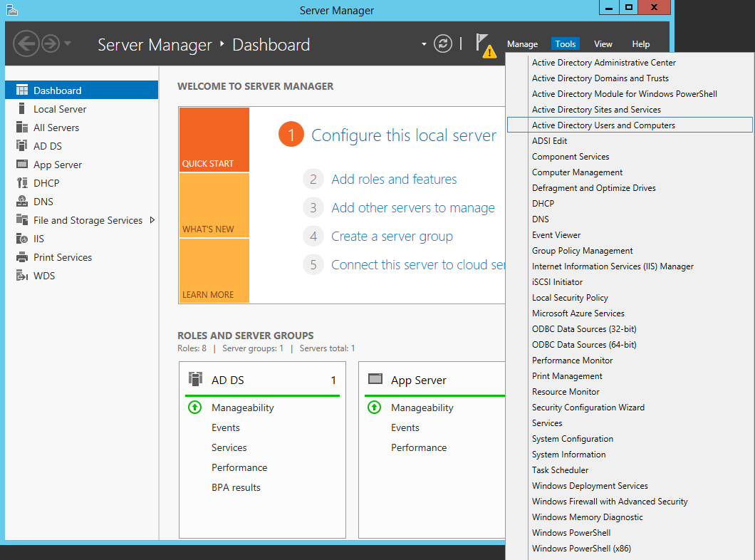Select IIS icon in sidebar
The width and height of the screenshot is (755, 560).
(21, 238)
